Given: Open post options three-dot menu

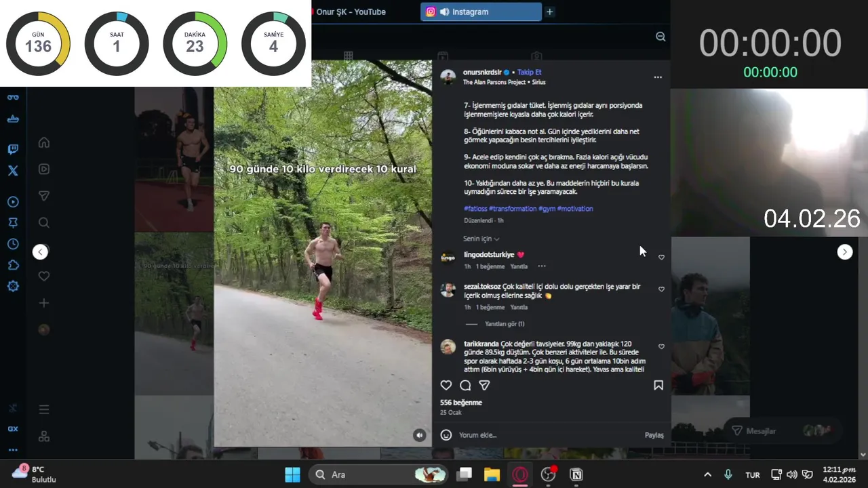Looking at the screenshot, I should pos(658,77).
